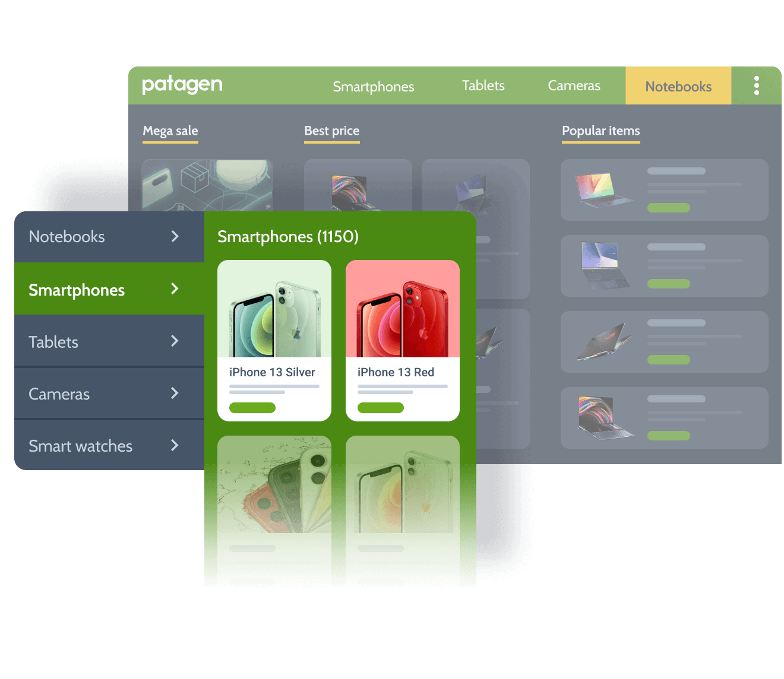
Task: Open the three-dot more menu
Action: point(756,85)
